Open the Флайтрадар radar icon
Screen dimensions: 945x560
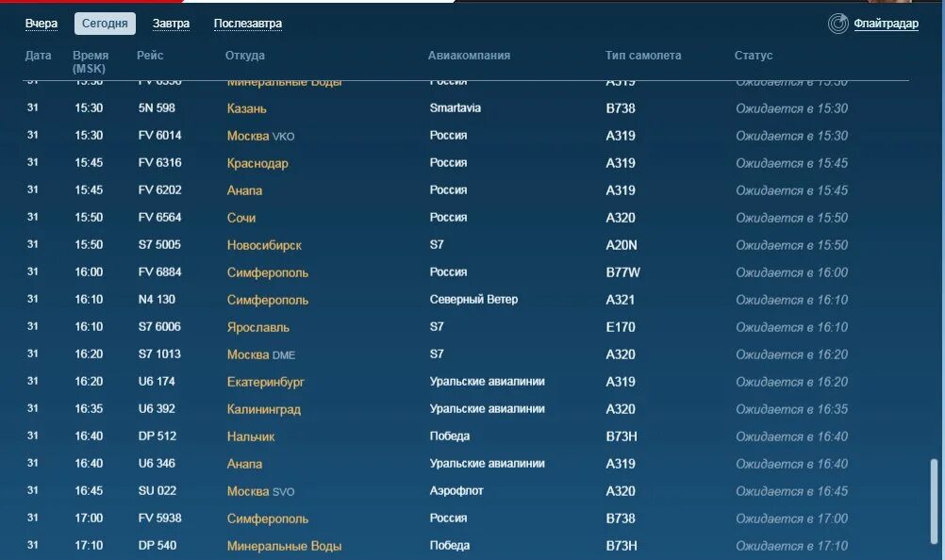(837, 24)
